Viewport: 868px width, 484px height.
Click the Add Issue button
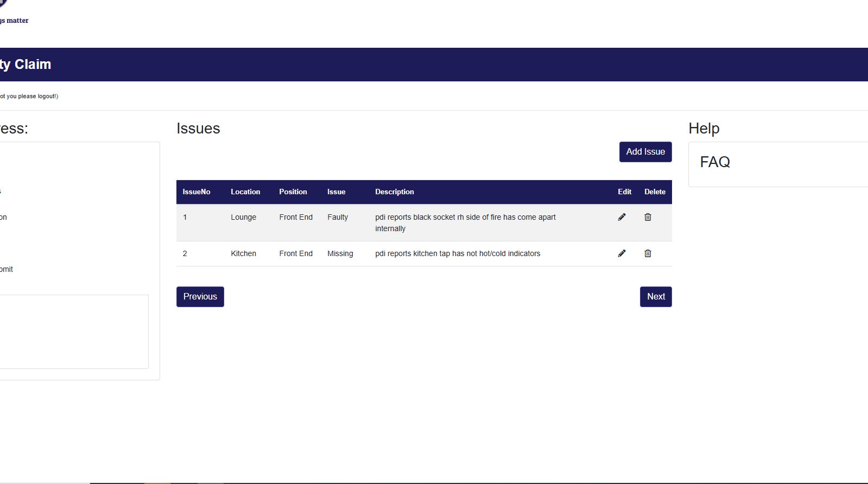click(x=645, y=152)
